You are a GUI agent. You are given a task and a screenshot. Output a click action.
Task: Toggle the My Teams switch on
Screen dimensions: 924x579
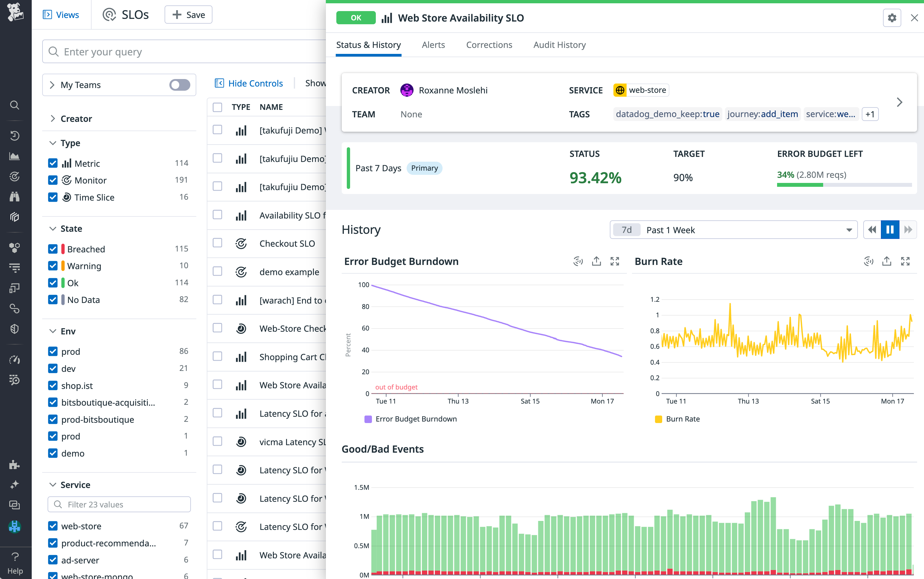coord(180,85)
